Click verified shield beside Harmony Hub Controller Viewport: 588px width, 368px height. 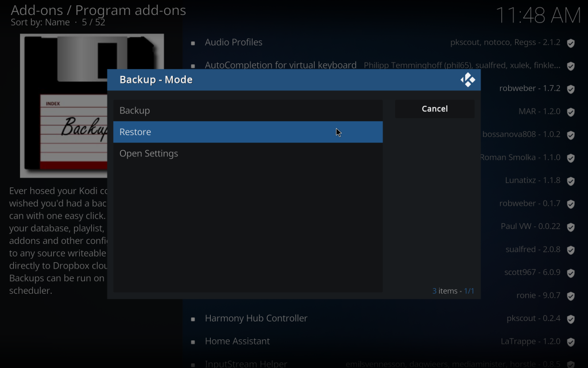point(571,319)
